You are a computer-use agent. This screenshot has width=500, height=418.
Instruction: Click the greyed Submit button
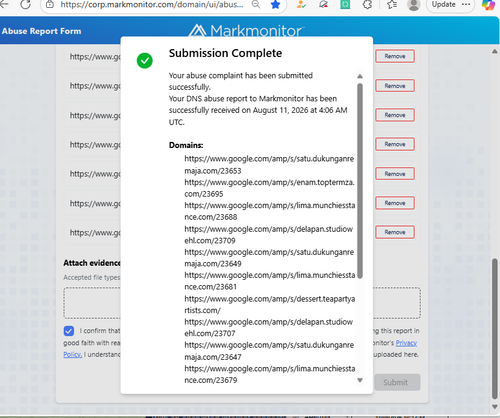(x=397, y=382)
